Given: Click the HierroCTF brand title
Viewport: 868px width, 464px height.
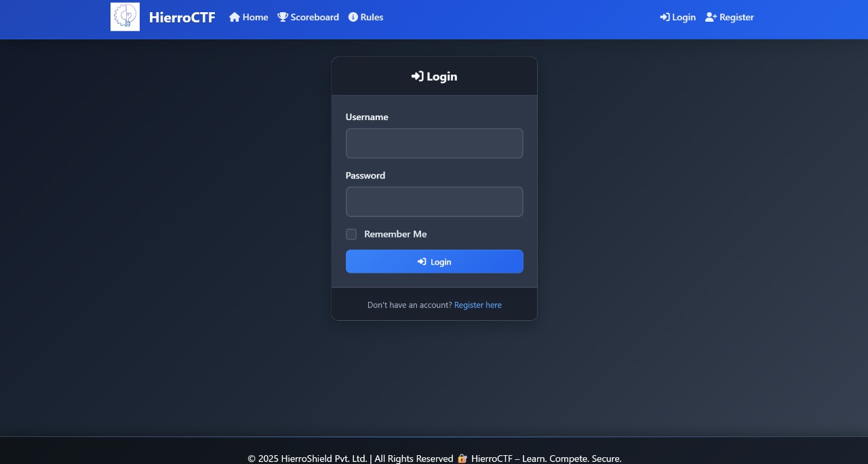Looking at the screenshot, I should click(x=182, y=17).
